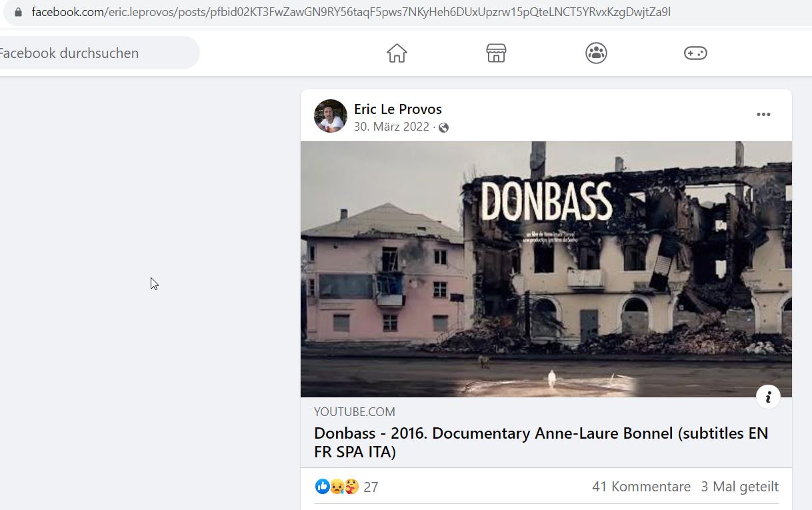Open Eric Le Provos profile picture
The width and height of the screenshot is (812, 510).
pos(331,116)
